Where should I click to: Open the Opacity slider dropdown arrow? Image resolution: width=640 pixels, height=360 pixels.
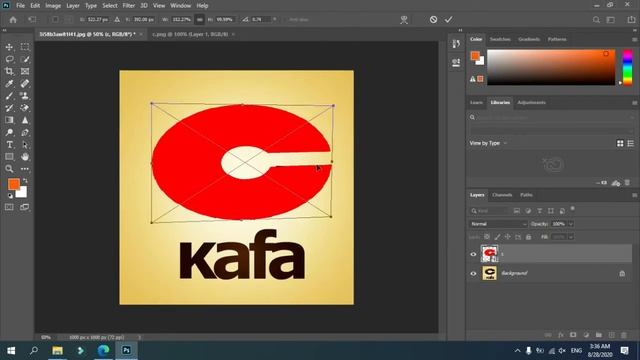pyautogui.click(x=571, y=224)
